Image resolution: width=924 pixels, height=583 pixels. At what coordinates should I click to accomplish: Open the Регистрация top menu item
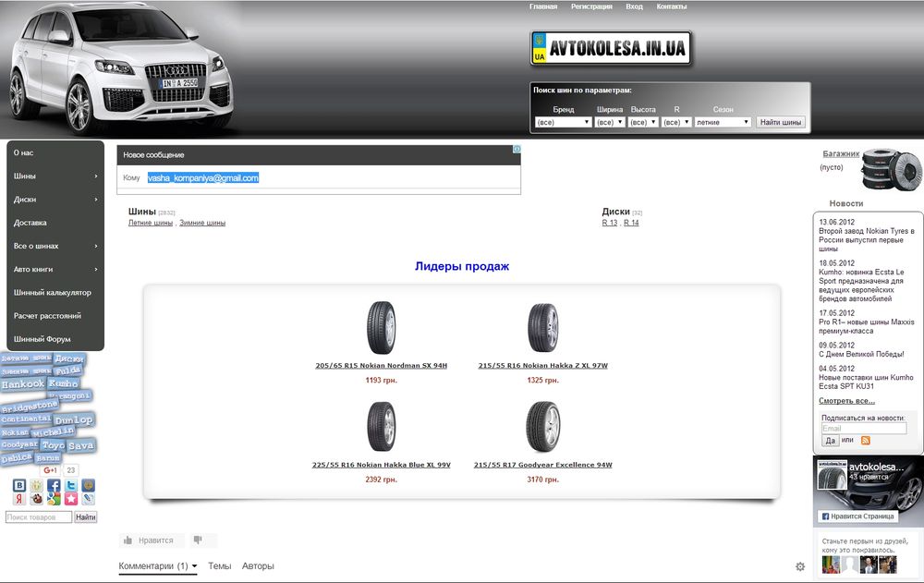591,6
